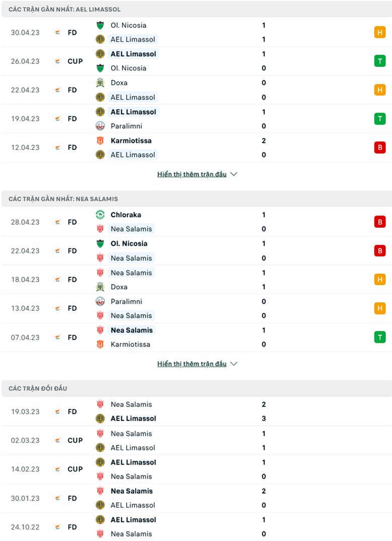Expand more Nea Salamis matches chevron
This screenshot has height=541, width=392.
[x=234, y=364]
